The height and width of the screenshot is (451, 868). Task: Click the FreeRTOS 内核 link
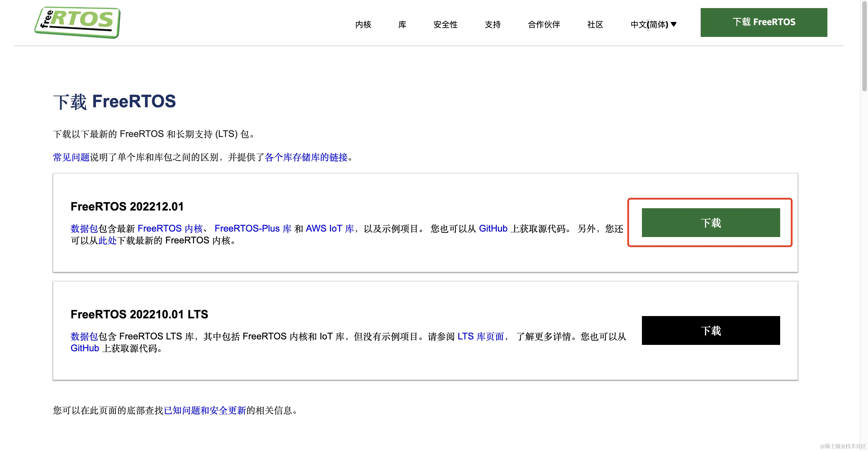[x=170, y=228]
